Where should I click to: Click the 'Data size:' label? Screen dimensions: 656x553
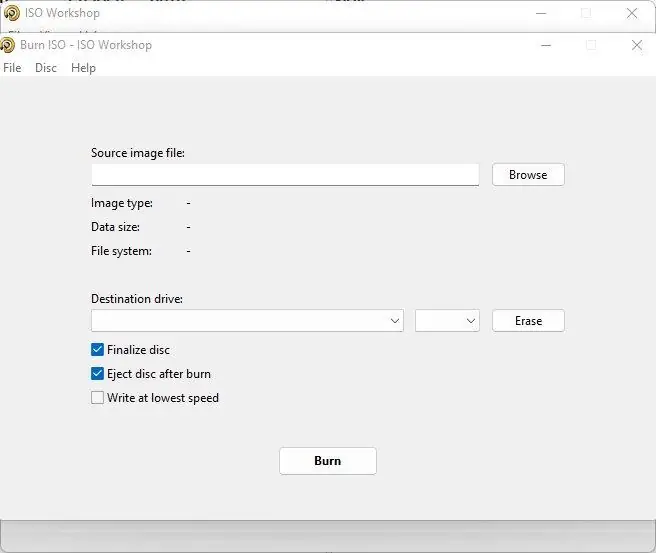(115, 227)
